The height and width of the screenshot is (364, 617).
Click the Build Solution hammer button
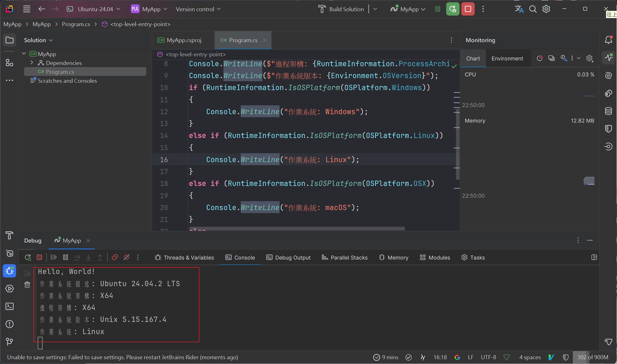341,9
